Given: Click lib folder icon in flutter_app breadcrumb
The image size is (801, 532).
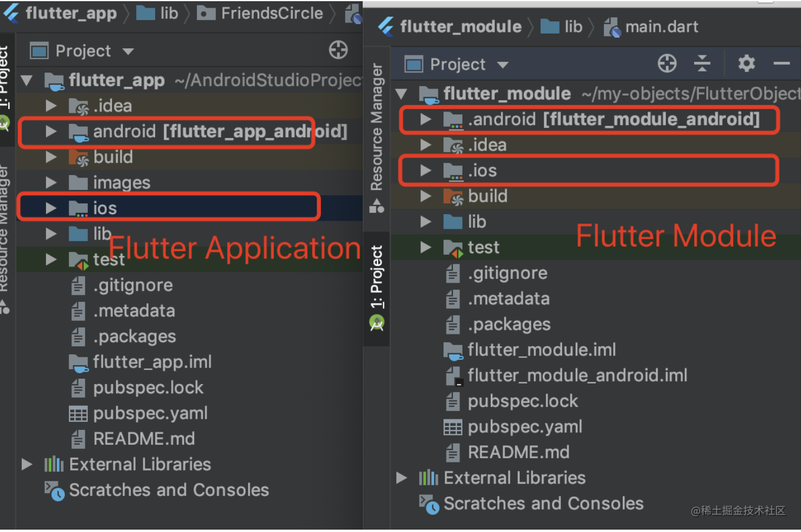Looking at the screenshot, I should click(x=146, y=13).
